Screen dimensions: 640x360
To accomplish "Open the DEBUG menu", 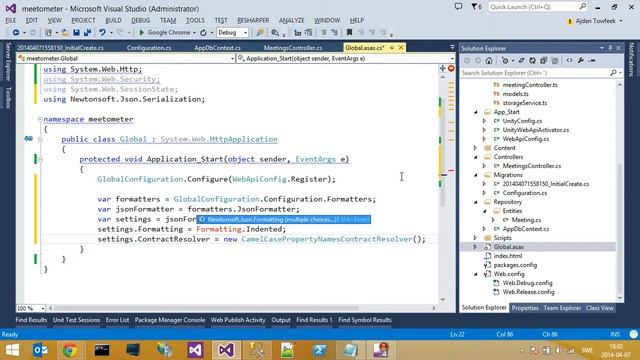I will pos(140,20).
